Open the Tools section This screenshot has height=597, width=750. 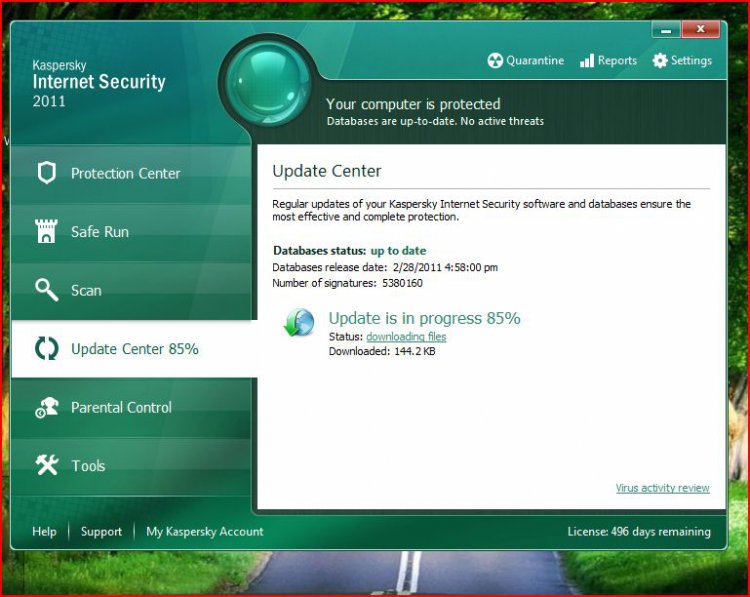tap(131, 465)
